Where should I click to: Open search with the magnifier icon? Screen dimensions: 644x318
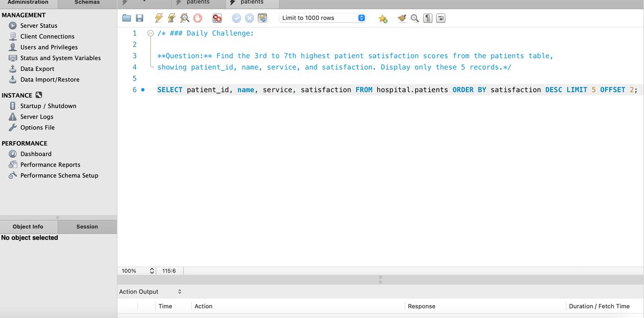tap(414, 18)
